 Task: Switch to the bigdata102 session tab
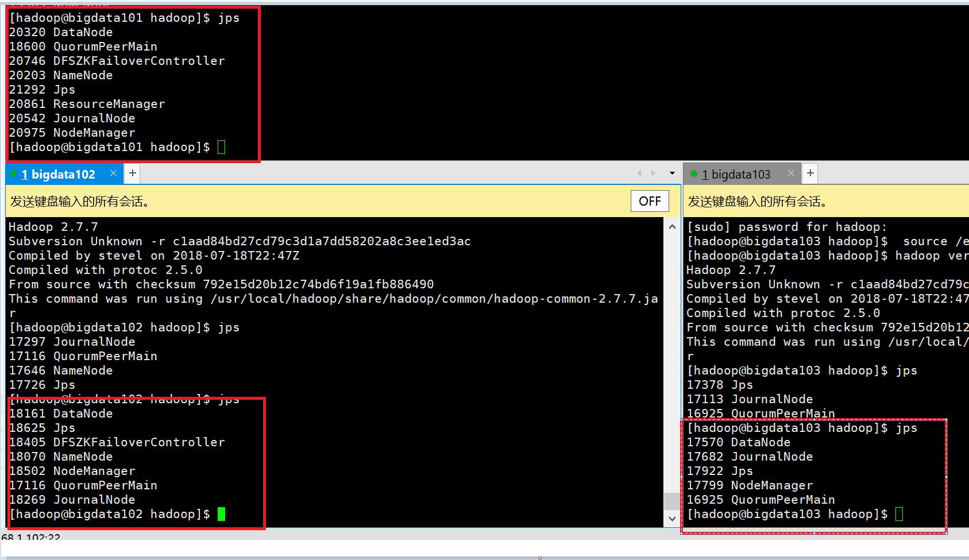[x=63, y=174]
